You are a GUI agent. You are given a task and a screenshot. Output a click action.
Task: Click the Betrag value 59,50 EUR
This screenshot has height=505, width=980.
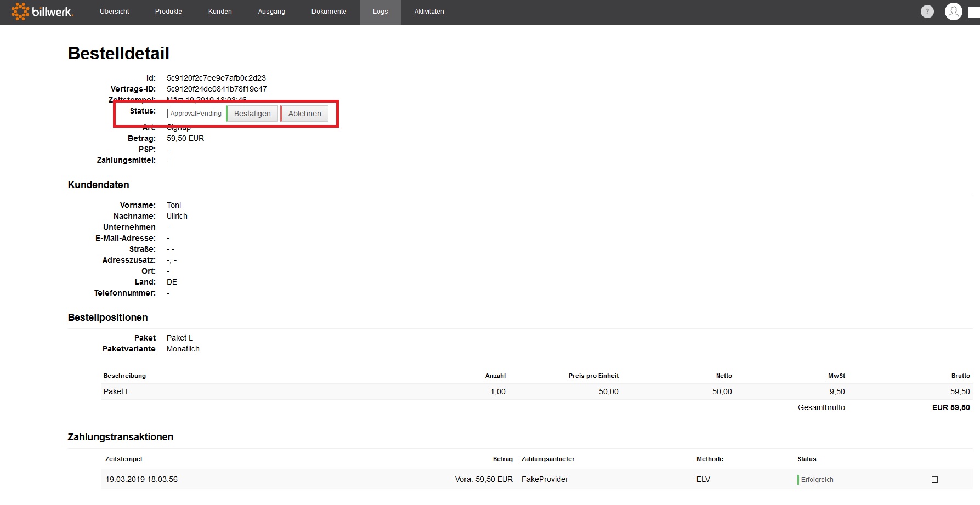click(185, 138)
